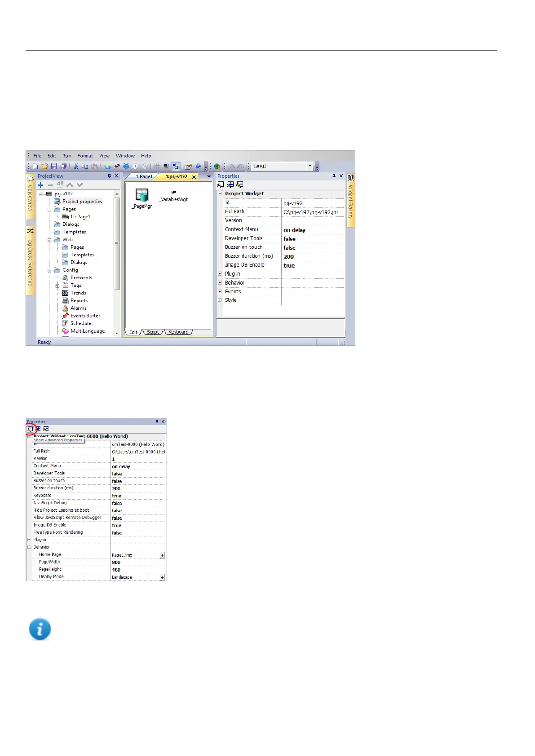
Task: Open the Widget Gallery side panel
Action: (351, 198)
